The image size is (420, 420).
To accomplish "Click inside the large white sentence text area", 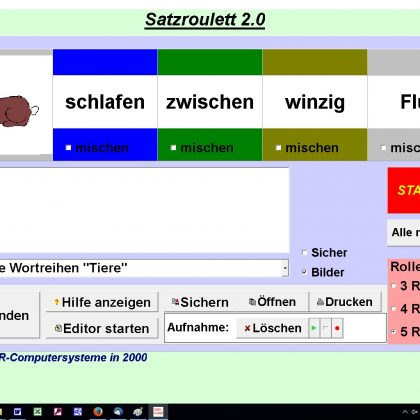I will click(144, 210).
